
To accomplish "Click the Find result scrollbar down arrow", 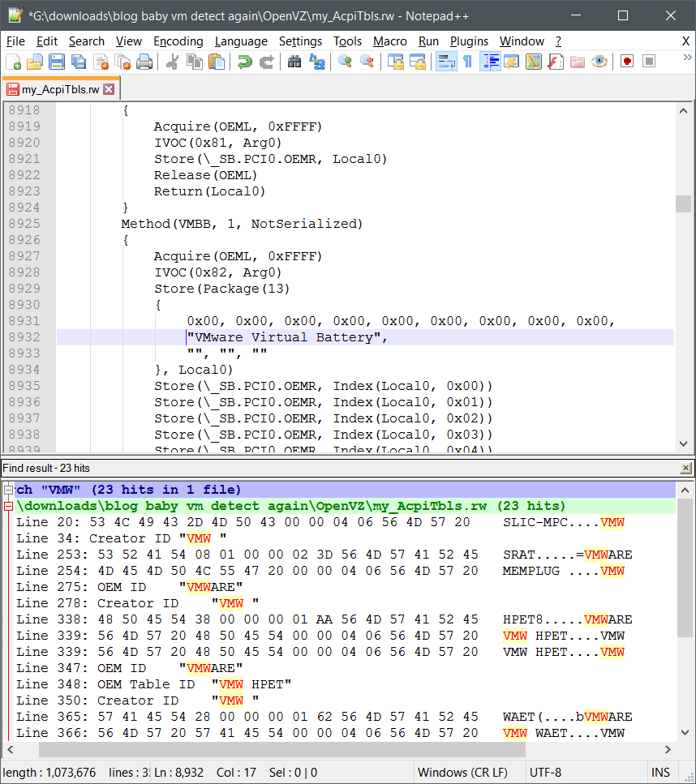I will coord(685,732).
